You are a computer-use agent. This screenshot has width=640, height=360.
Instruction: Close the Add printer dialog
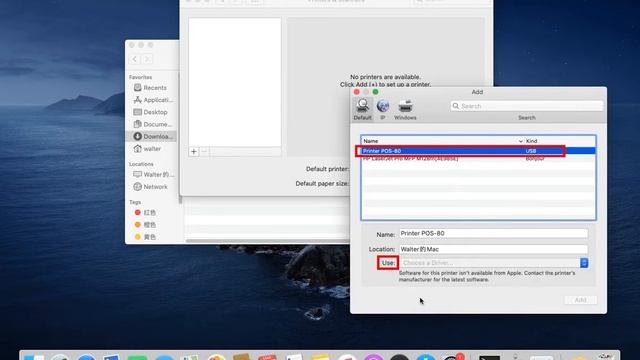[357, 92]
